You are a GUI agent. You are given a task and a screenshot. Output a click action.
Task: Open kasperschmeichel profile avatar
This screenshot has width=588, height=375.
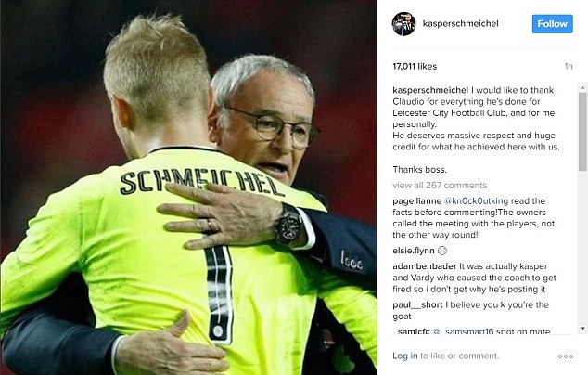pos(403,23)
